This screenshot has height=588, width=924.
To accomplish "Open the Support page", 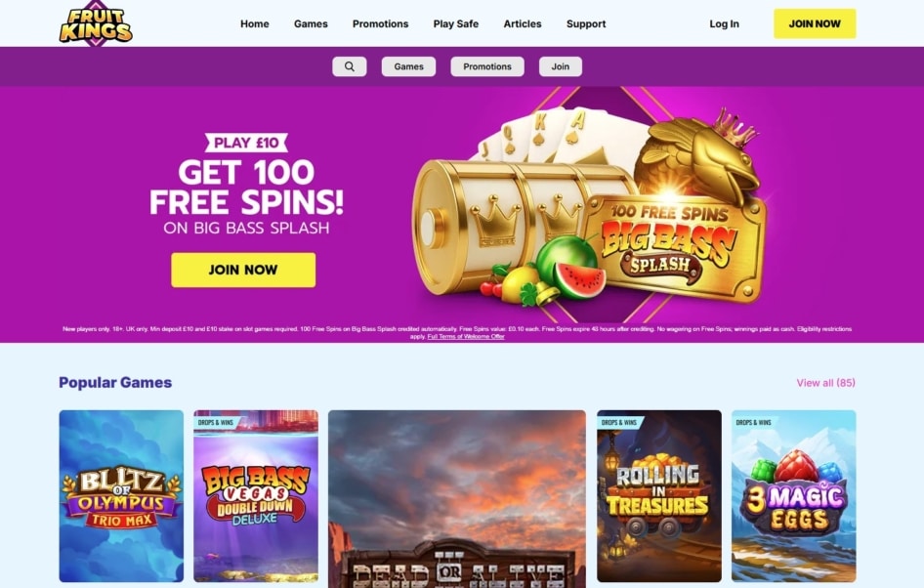I will point(586,23).
